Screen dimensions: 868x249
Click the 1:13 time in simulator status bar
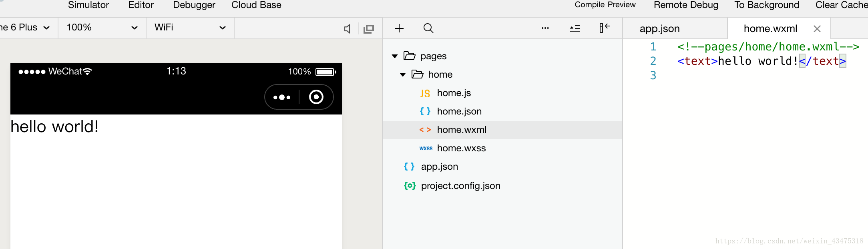pos(176,71)
